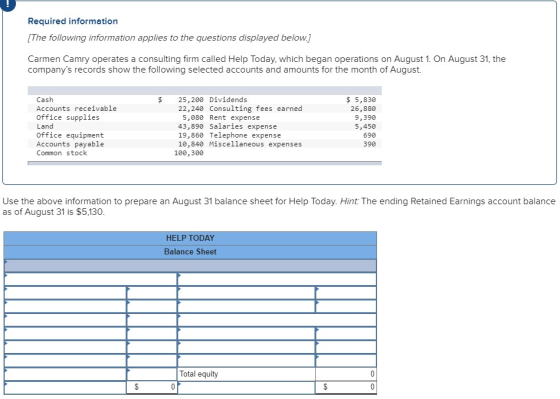The width and height of the screenshot is (560, 399).
Task: Select the Accounts payable label
Action: click(70, 144)
